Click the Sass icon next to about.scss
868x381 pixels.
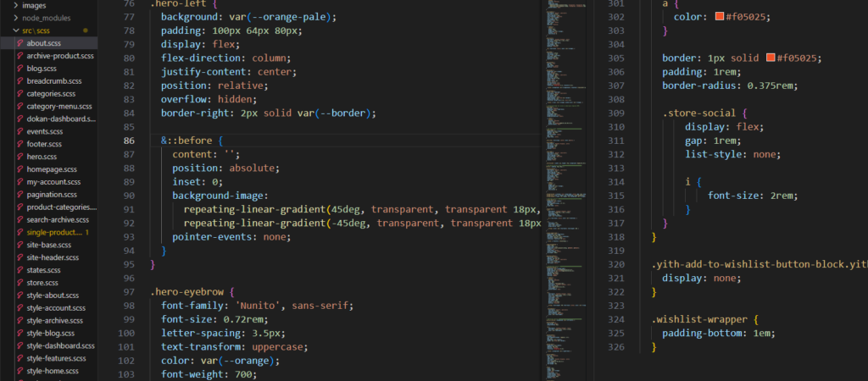[19, 43]
